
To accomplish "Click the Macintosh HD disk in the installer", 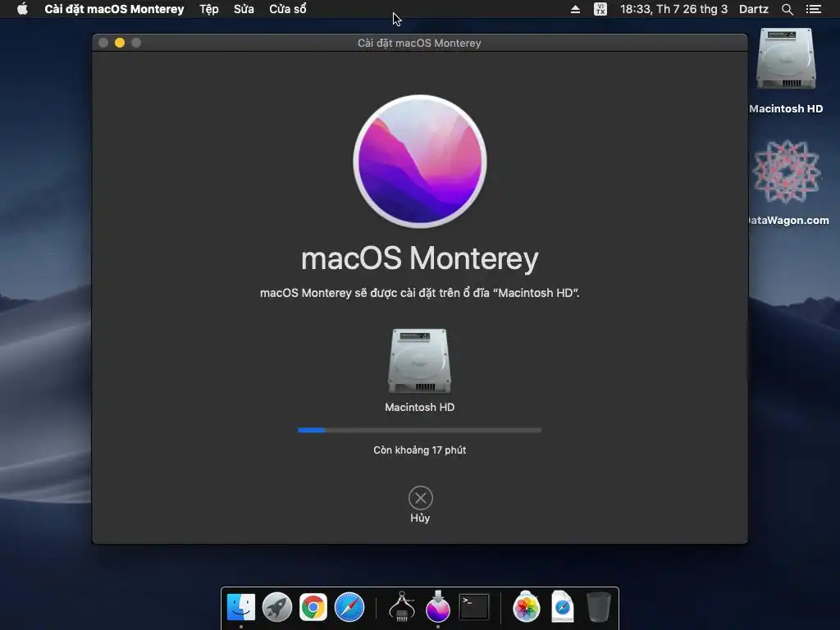I will 419,361.
